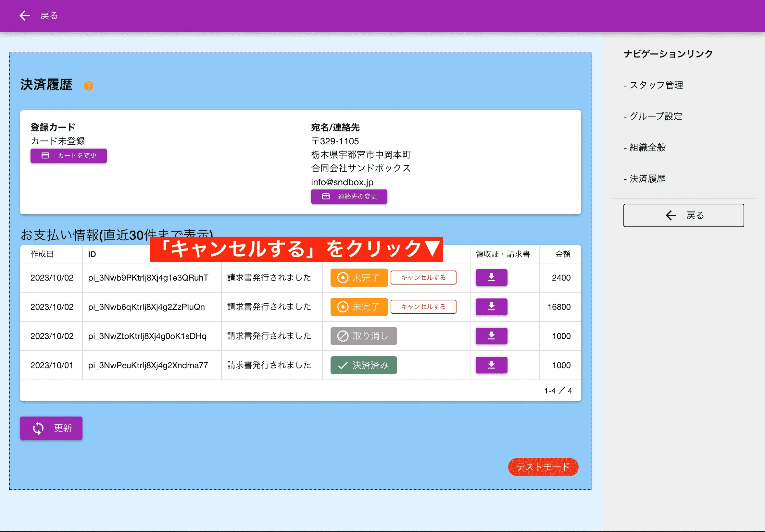Download receipt for the 決済済み payment from 2023/10/01
Viewport: 765px width, 532px height.
[x=491, y=365]
